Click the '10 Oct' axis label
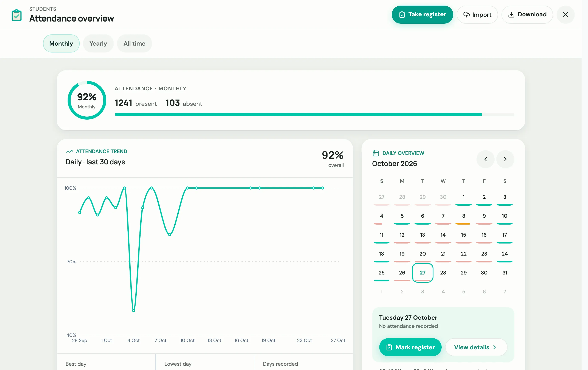Screen dimensions: 588x370 187,340
